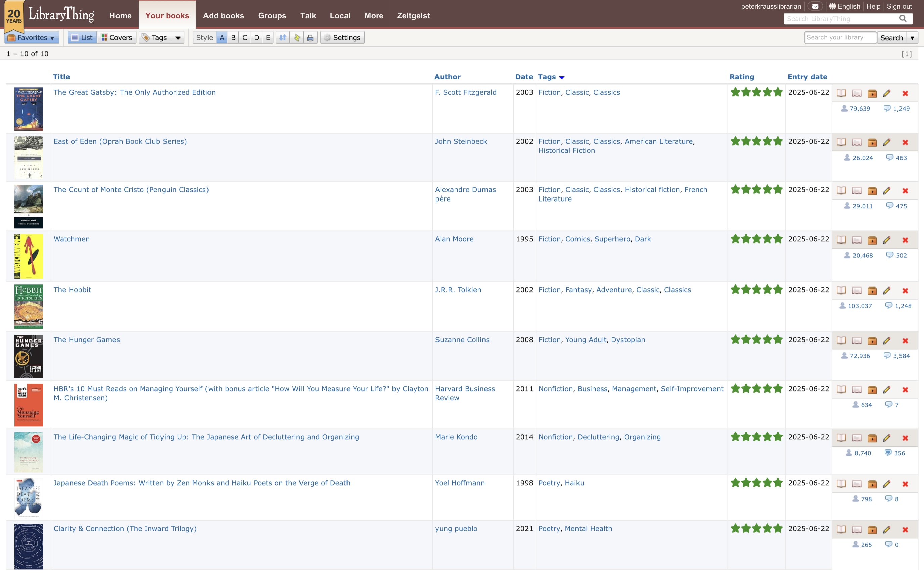The height and width of the screenshot is (574, 924).
Task: Edit The Hobbit with the pencil icon
Action: [887, 291]
